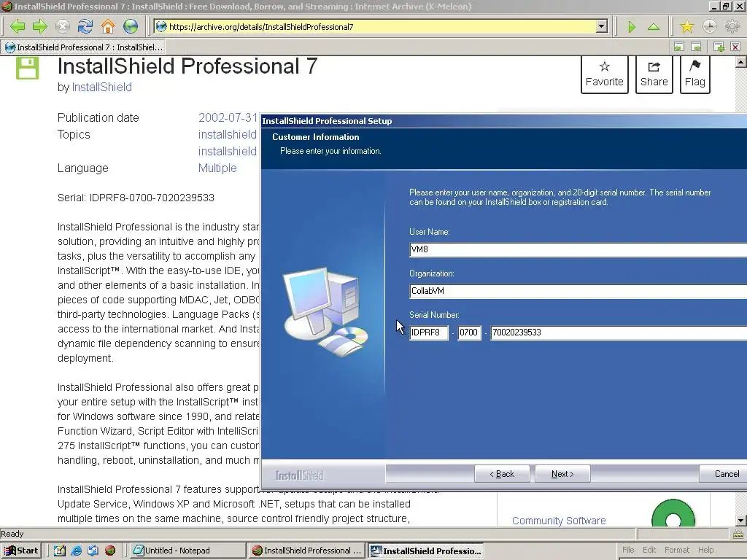Viewport: 747px width, 560px height.
Task: Click the address bar URL field
Action: coord(381,27)
